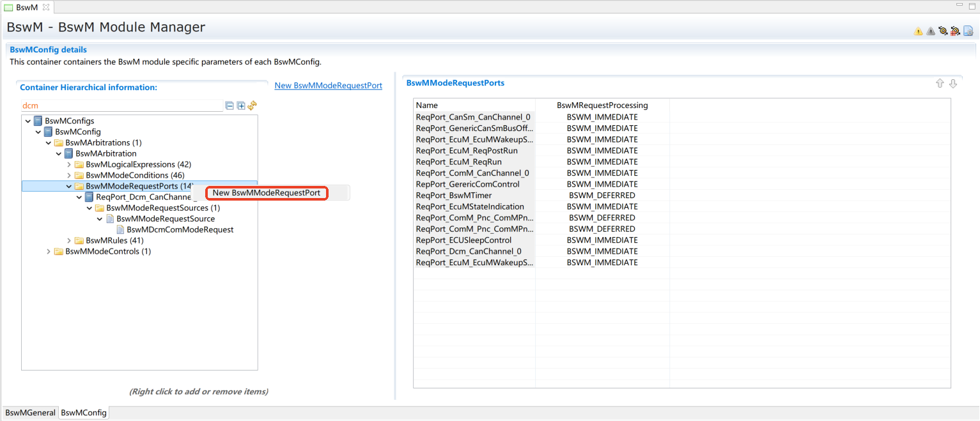Click the BswMRequestProcessing column header

[x=602, y=105]
